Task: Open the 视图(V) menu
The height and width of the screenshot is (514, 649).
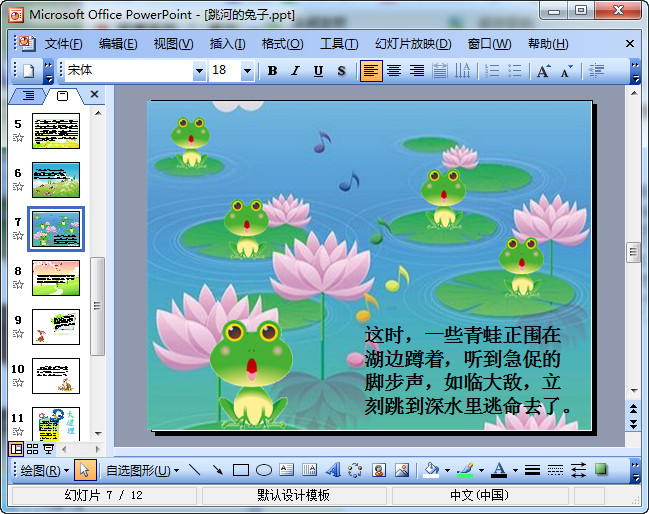Action: click(173, 44)
